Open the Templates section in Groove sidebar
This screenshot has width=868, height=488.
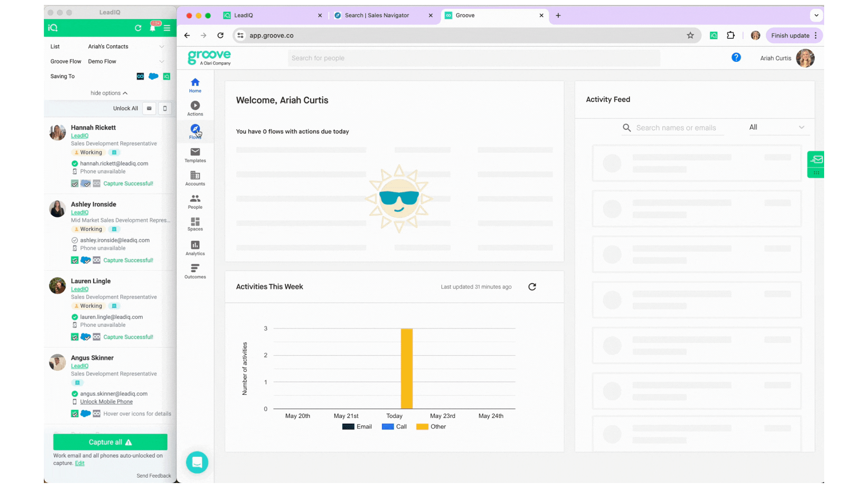pyautogui.click(x=195, y=155)
